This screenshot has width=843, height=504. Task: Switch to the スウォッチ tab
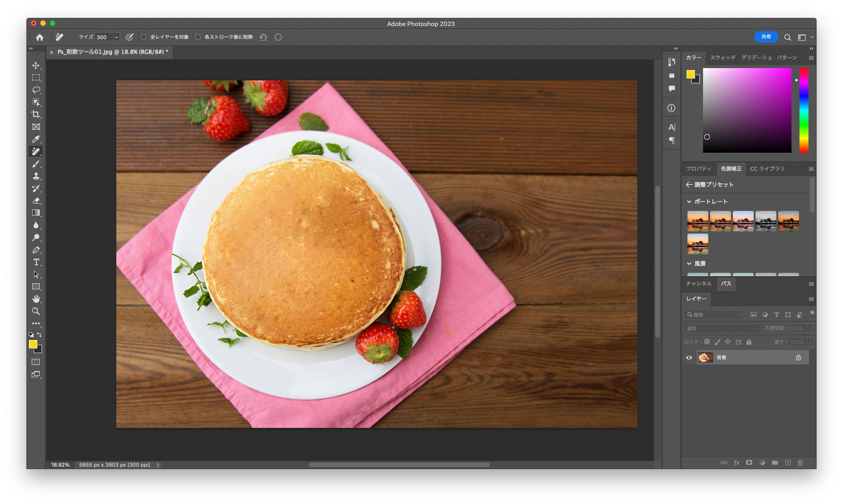click(722, 58)
